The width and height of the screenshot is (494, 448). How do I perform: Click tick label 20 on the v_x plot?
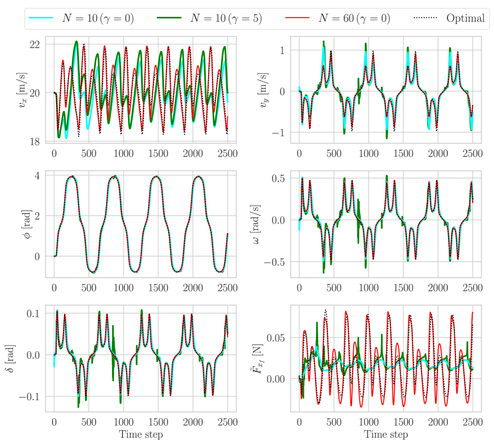(x=35, y=93)
